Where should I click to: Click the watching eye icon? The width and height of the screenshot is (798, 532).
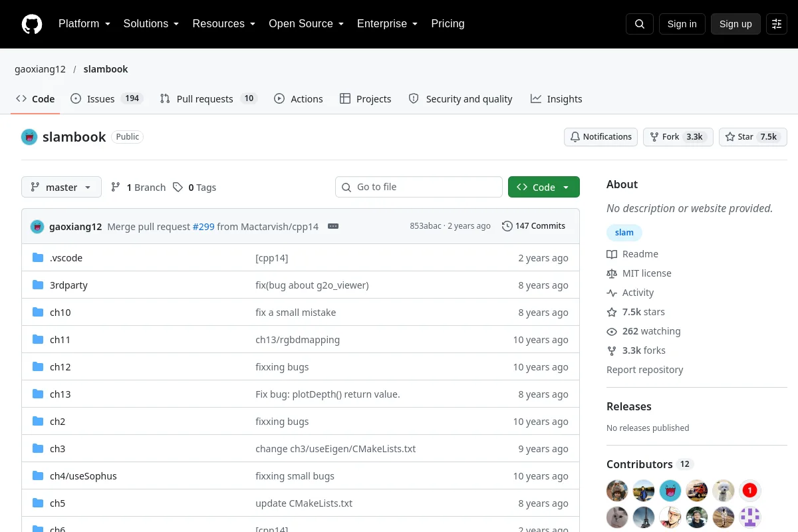click(612, 331)
